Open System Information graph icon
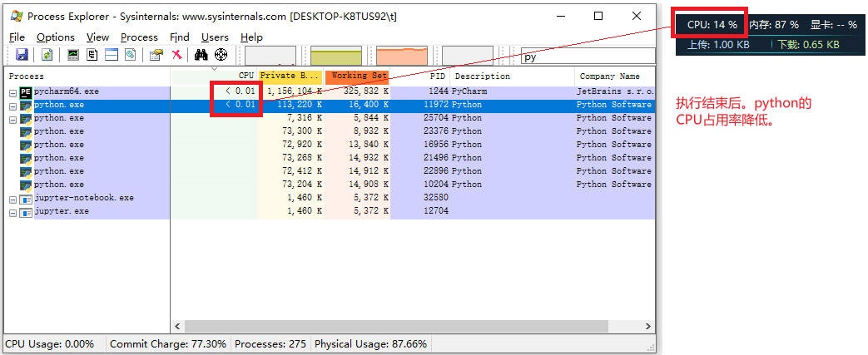This screenshot has height=355, width=868. pos(73,55)
